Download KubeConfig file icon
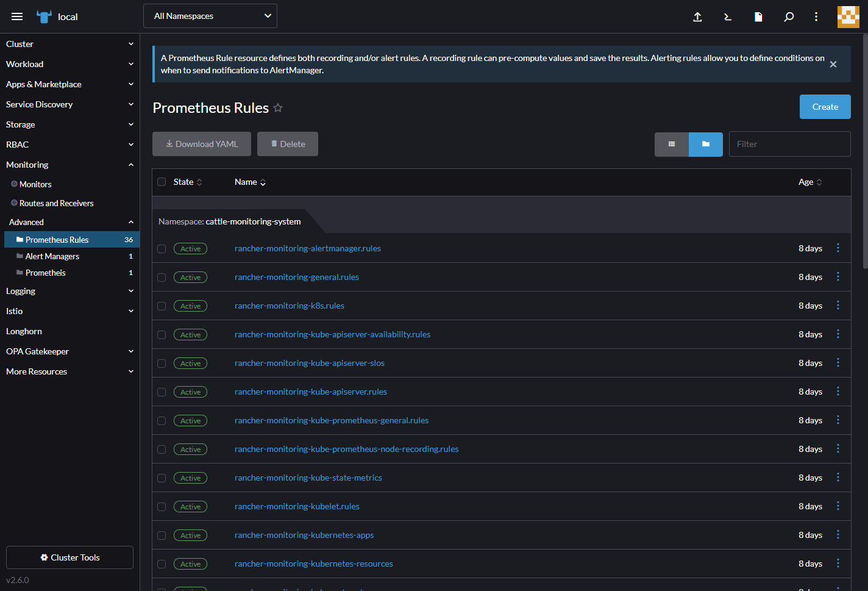This screenshot has height=591, width=868. point(758,16)
